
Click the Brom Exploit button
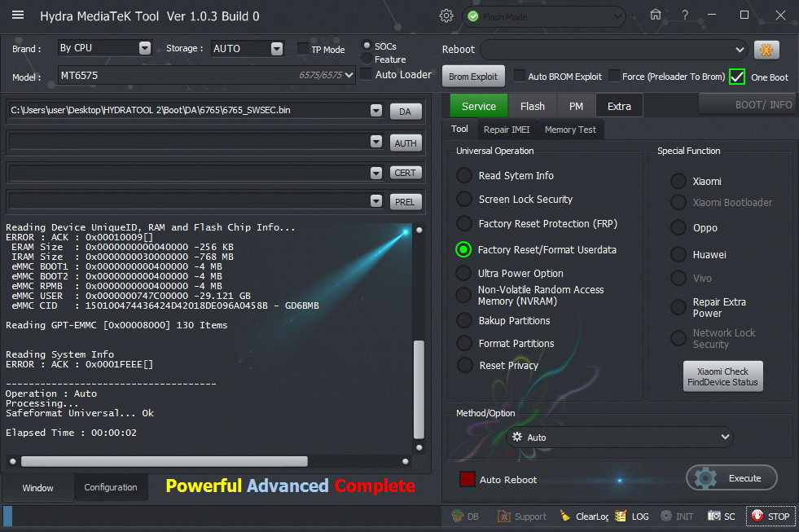(x=473, y=77)
